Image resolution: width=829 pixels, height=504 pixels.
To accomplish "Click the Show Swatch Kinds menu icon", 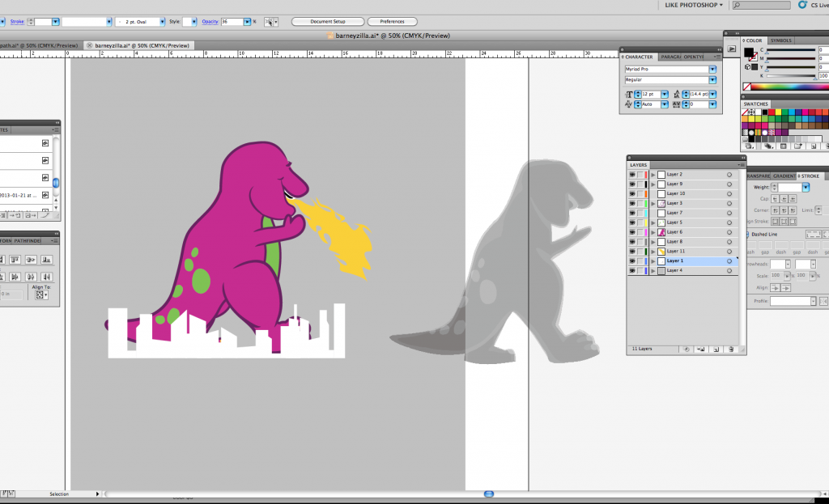I will (768, 146).
